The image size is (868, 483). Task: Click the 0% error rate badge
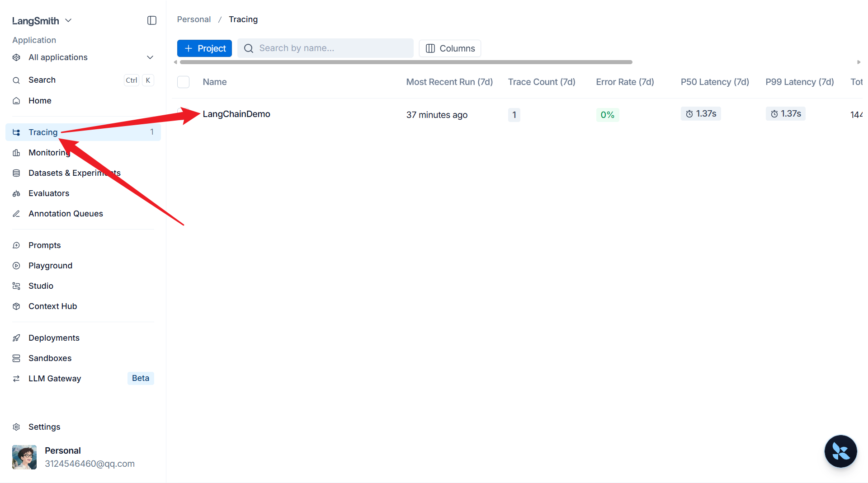click(608, 115)
